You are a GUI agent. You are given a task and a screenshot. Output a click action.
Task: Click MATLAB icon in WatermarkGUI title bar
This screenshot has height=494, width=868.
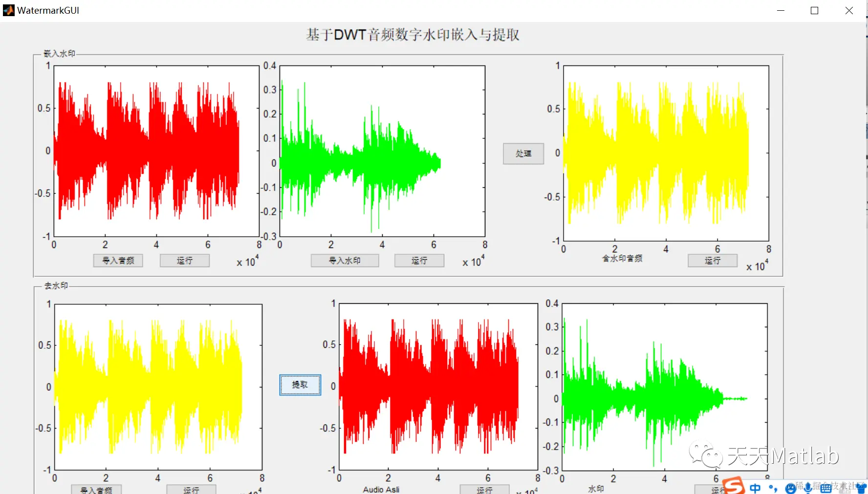[9, 10]
